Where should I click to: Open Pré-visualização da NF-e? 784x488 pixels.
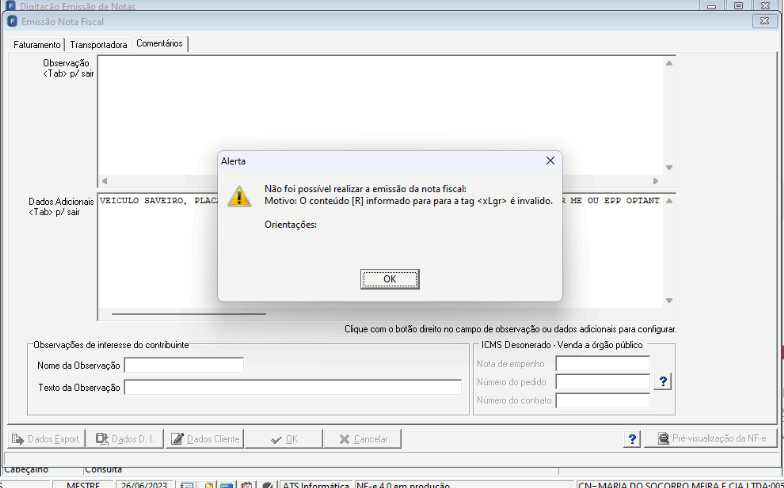[x=712, y=438]
